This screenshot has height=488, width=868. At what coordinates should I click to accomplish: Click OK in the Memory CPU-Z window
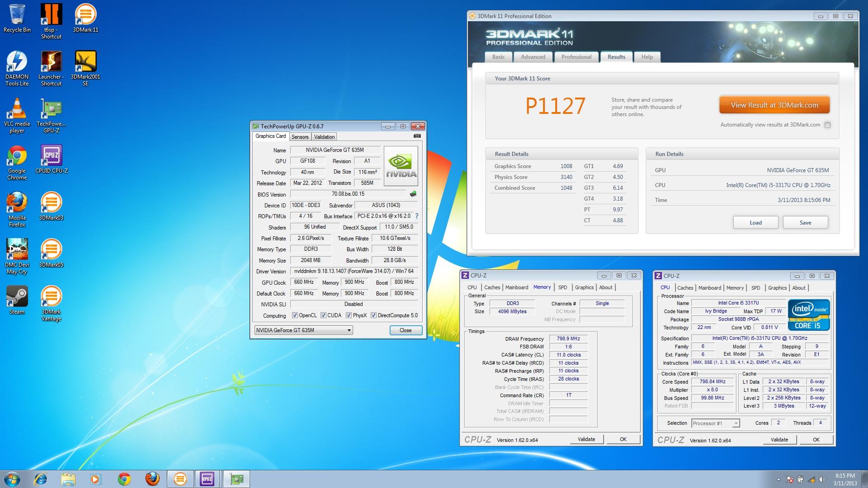coord(623,439)
